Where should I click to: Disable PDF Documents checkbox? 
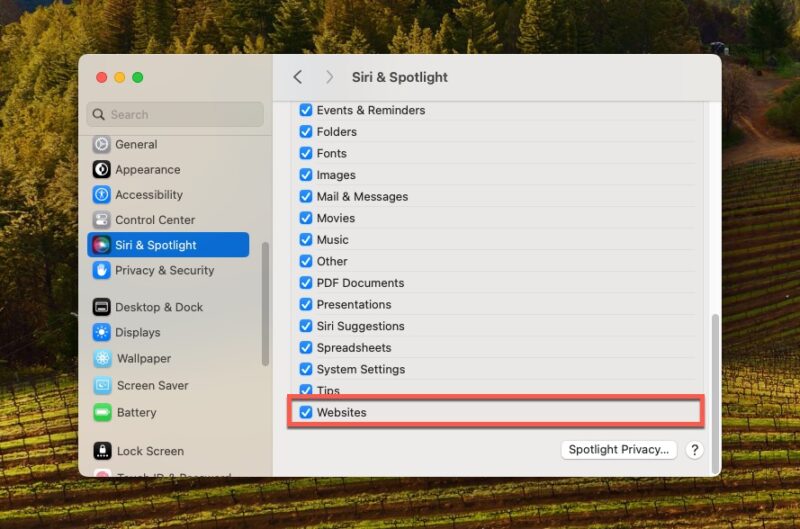pos(306,283)
